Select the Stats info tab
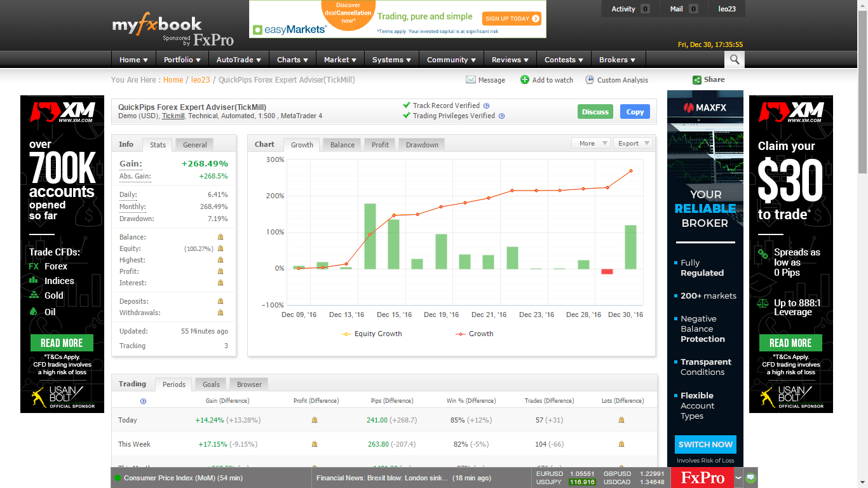The height and width of the screenshot is (488, 868). tap(158, 145)
